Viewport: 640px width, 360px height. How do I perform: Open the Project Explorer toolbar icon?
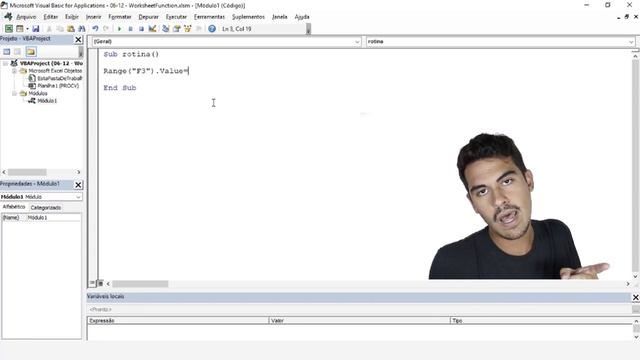click(x=166, y=29)
